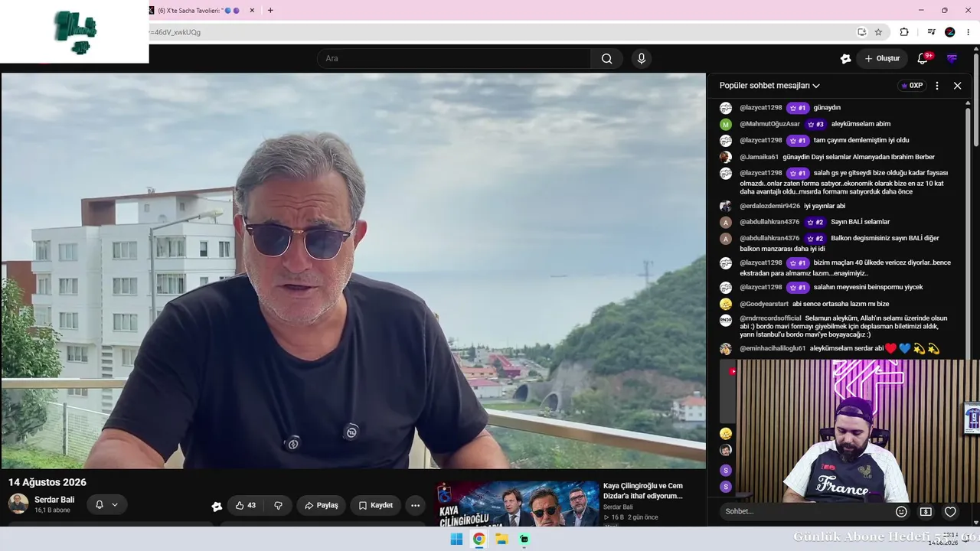
Task: Click @erdalozdemir9426 username in chat
Action: coord(769,206)
